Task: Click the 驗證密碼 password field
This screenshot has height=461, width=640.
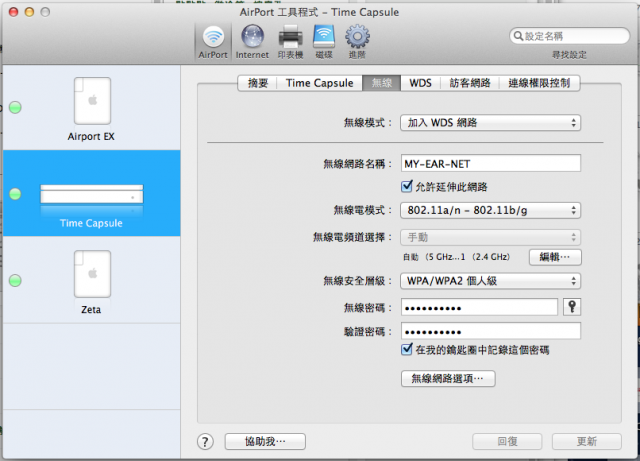Action: [491, 331]
